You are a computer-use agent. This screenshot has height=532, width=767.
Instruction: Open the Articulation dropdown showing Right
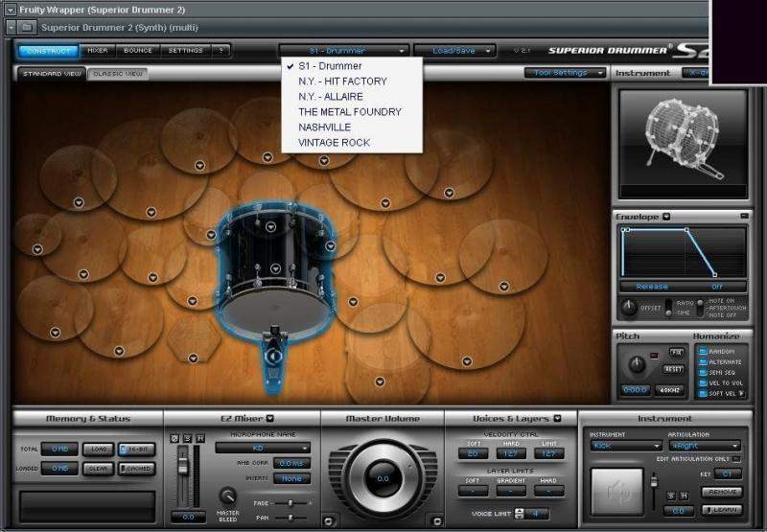coord(706,446)
